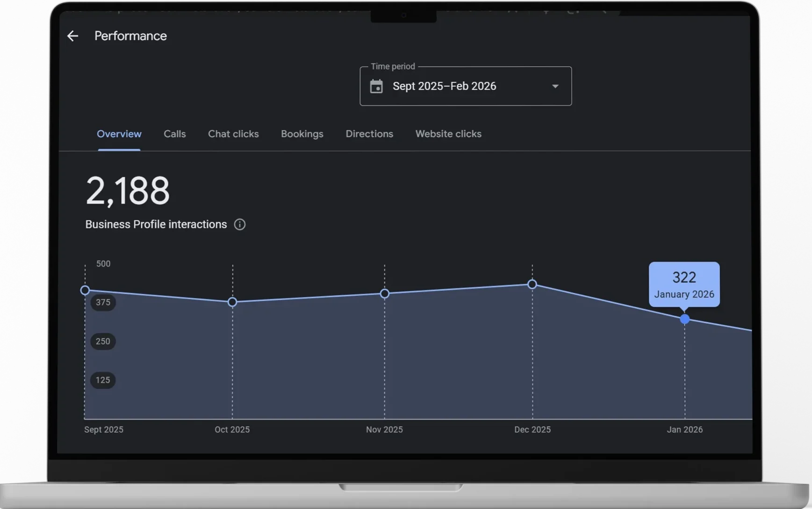Pick the Nov 2025 point on the line
The height and width of the screenshot is (509, 812).
[384, 294]
